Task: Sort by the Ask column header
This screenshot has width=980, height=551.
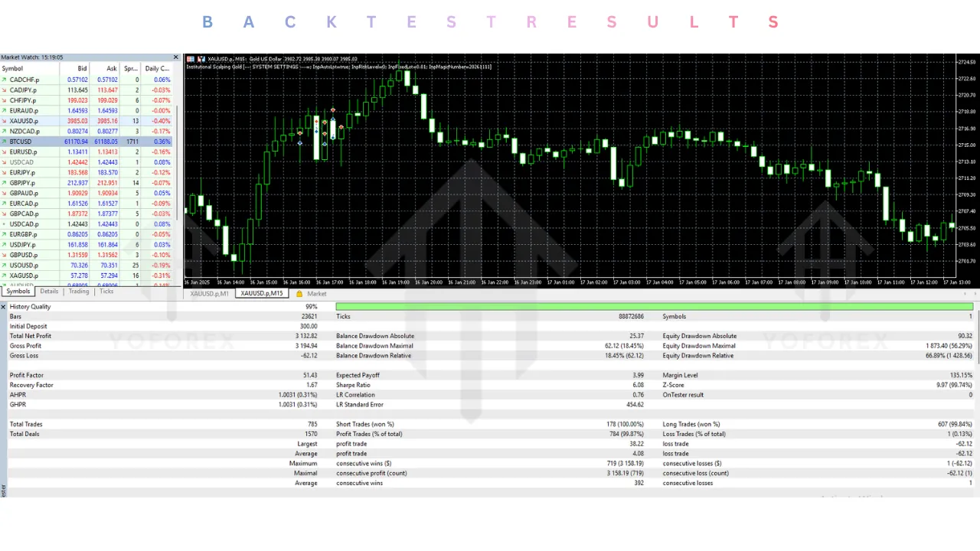Action: [105, 69]
